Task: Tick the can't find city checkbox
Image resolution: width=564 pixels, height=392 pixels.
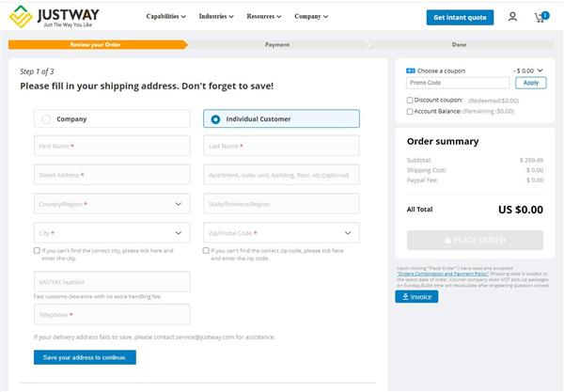Action: tap(37, 251)
